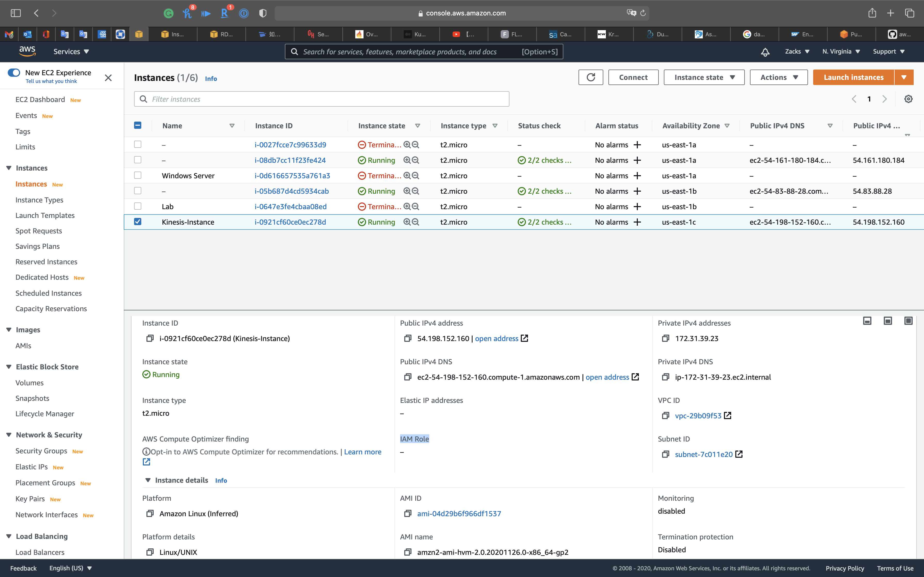The image size is (924, 577).
Task: Open the Services menu in header
Action: 71,52
